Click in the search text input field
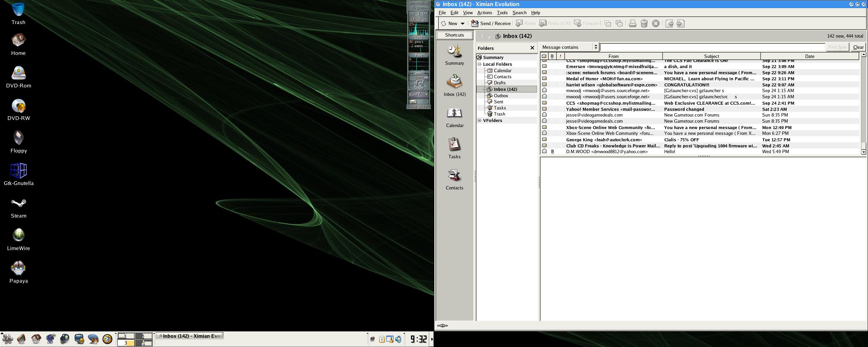The image size is (868, 347). (712, 47)
